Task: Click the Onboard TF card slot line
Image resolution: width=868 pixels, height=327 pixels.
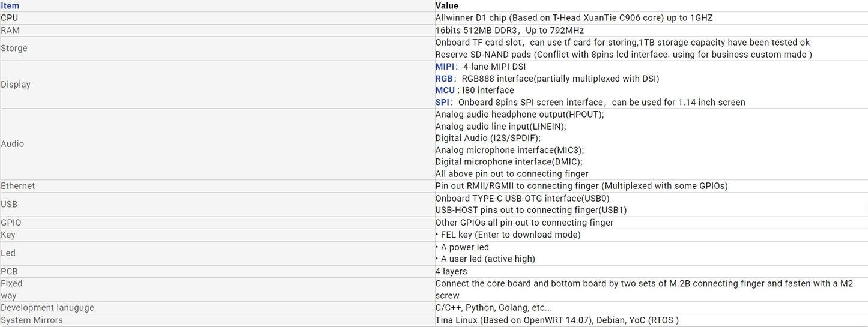Action: [x=622, y=43]
